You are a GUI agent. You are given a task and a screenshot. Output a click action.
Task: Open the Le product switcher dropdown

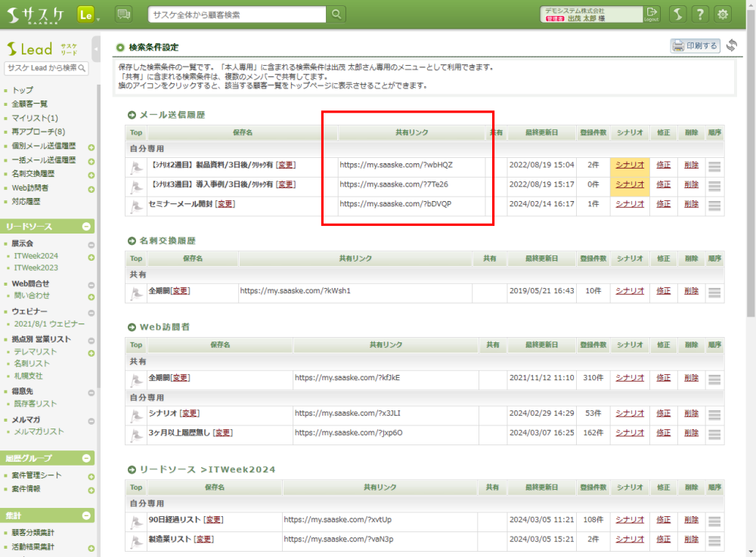point(88,14)
